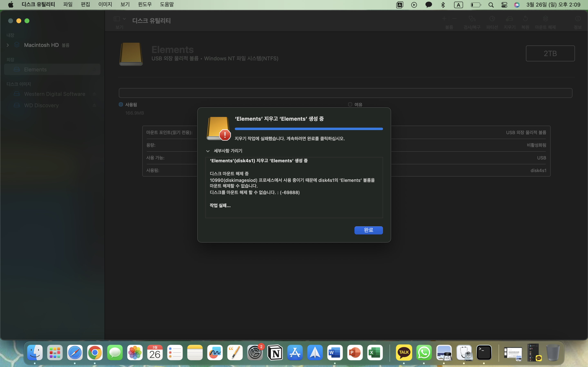The height and width of the screenshot is (367, 588).
Task: Click the Erase (지우기) toolbar icon
Action: [x=509, y=19]
